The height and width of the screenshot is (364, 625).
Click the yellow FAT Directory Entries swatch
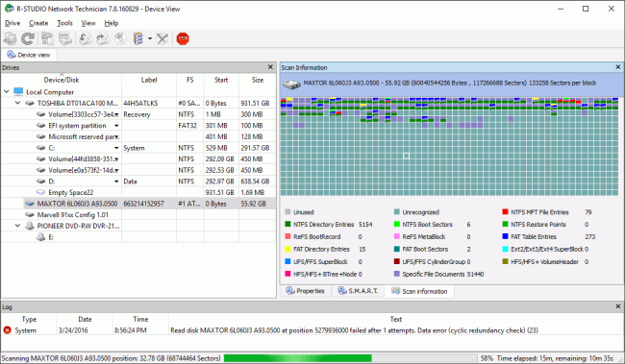287,250
